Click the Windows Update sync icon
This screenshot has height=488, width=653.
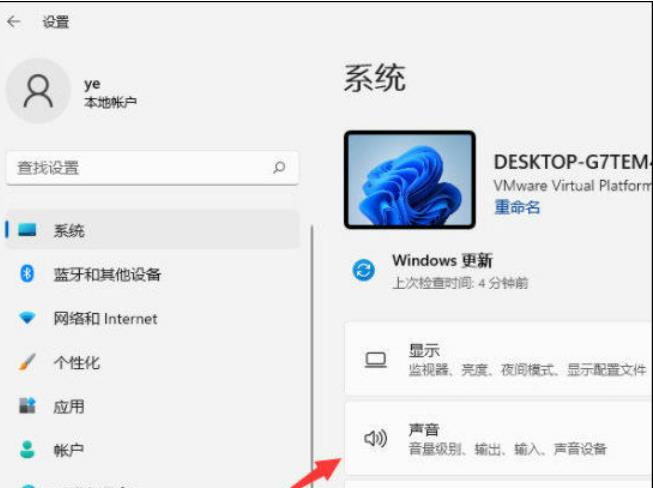364,271
